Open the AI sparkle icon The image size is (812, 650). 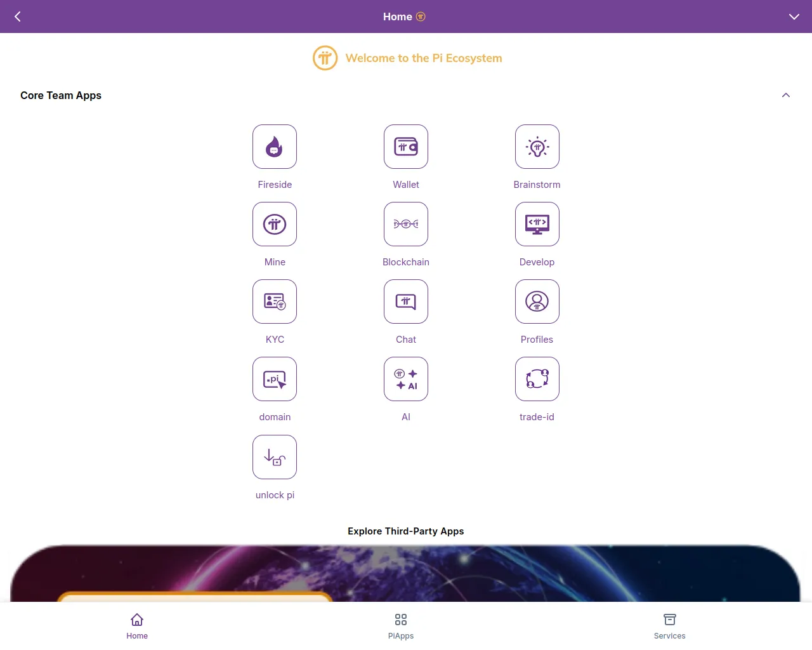coord(406,379)
